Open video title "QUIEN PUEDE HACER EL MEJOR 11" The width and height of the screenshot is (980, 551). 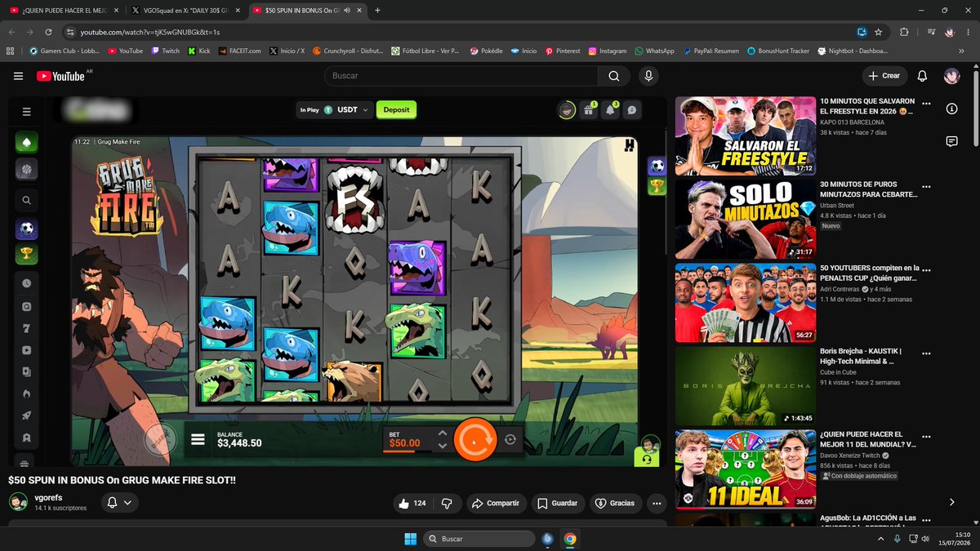(x=868, y=439)
